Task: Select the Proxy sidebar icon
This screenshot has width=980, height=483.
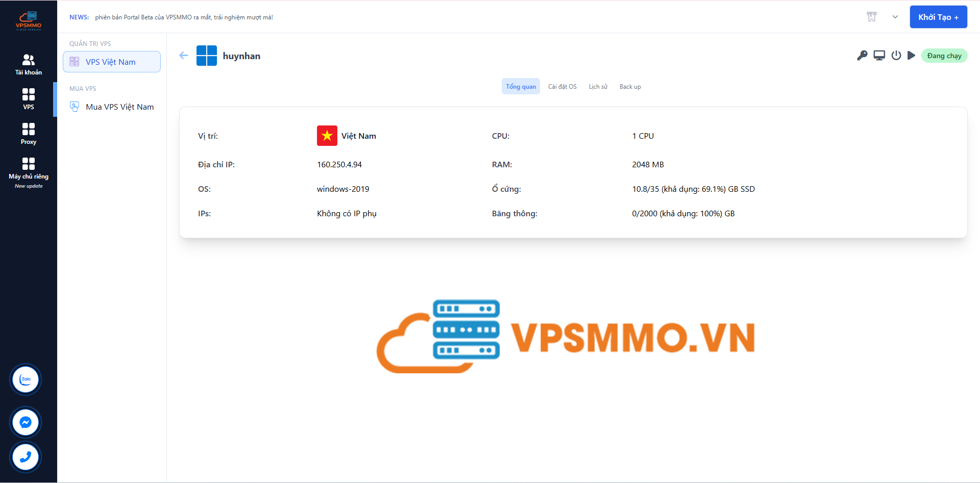Action: [29, 134]
